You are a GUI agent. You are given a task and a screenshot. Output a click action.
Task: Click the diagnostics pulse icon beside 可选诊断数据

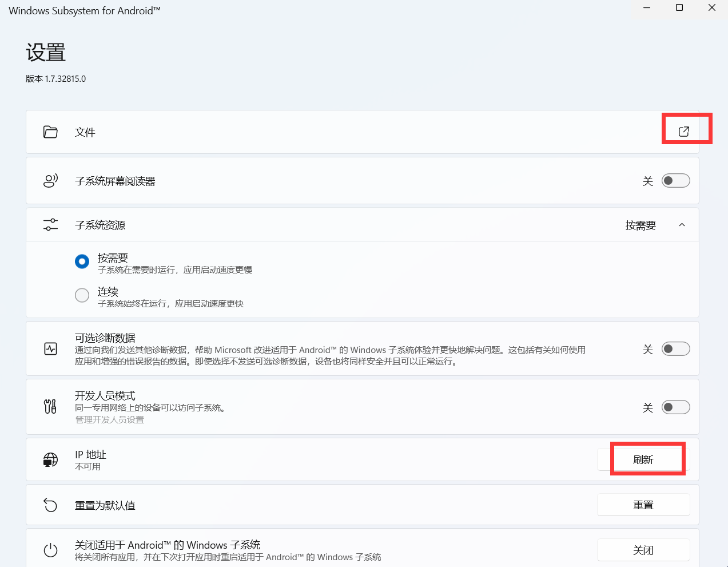[x=50, y=348]
